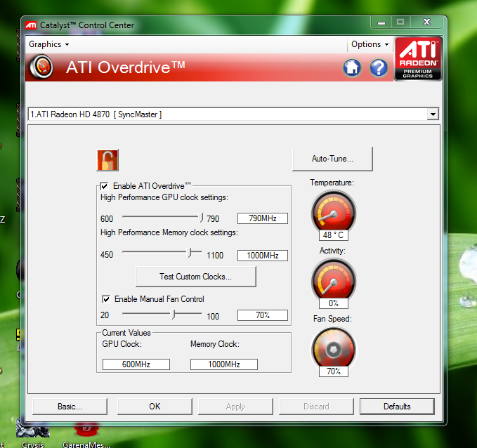Open Help via question mark icon
This screenshot has width=477, height=448.
[379, 68]
